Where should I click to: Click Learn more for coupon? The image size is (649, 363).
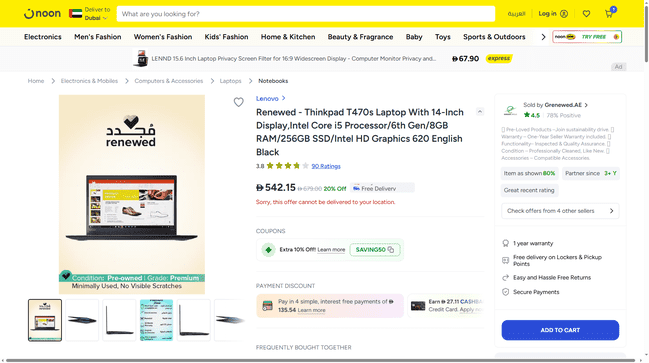click(x=331, y=250)
